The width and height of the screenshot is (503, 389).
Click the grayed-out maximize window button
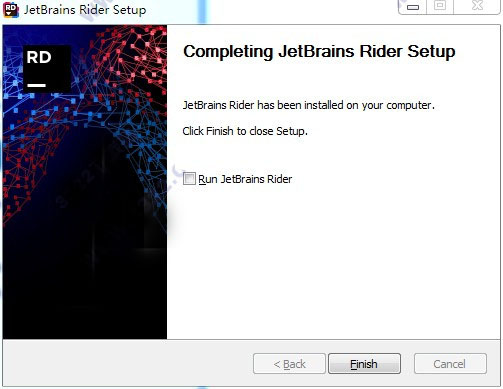coord(440,6)
